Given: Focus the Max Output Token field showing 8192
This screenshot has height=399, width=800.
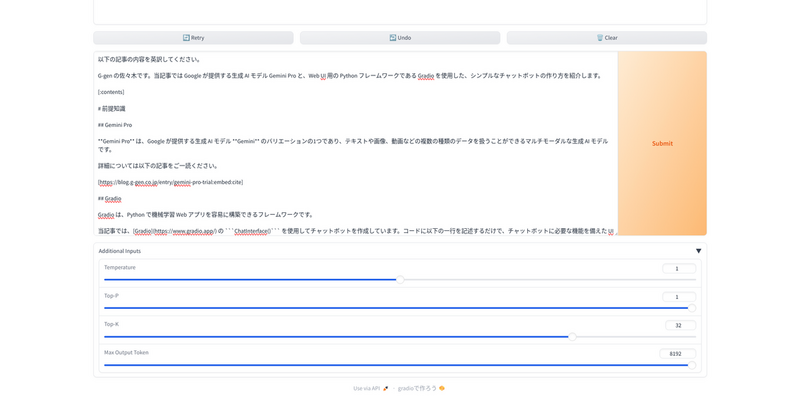Looking at the screenshot, I should coord(678,354).
